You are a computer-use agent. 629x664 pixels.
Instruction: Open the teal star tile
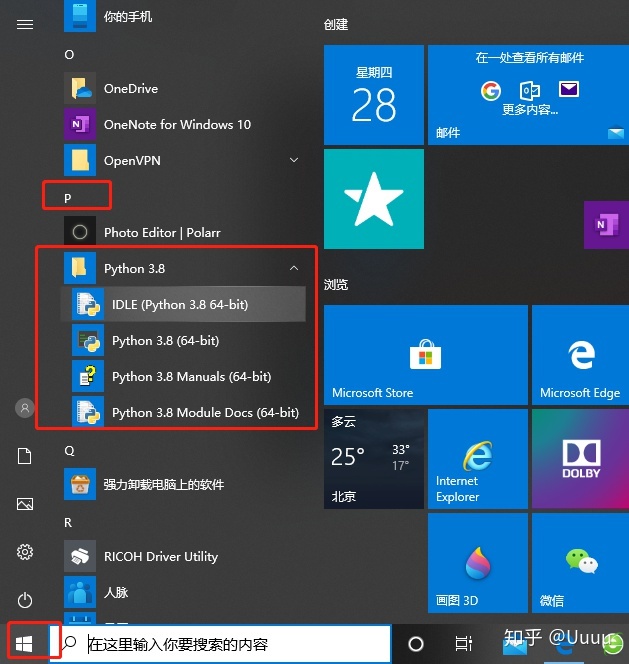pos(374,199)
